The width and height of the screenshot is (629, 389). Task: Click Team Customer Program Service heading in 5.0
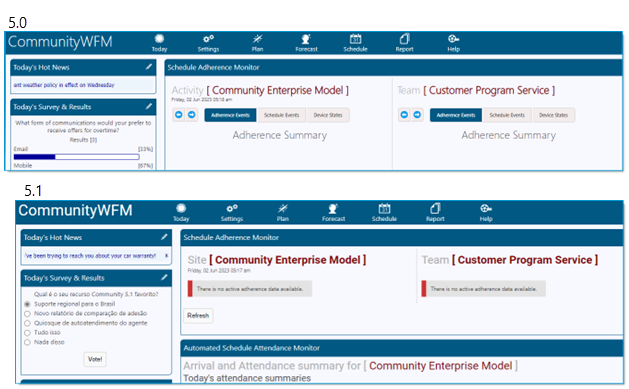[x=477, y=90]
